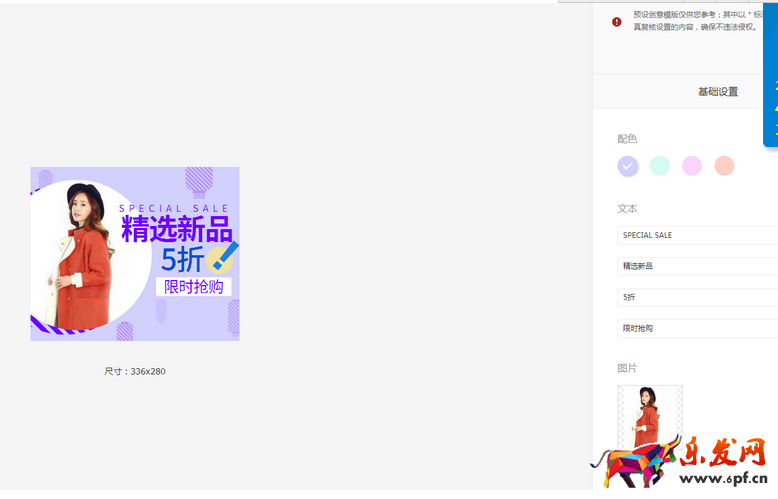This screenshot has width=778, height=499.
Task: Select the pink color scheme swatch
Action: (x=692, y=166)
